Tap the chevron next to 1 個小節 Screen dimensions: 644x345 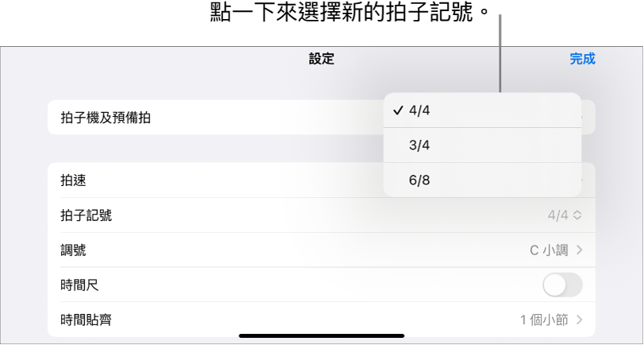[x=580, y=320]
